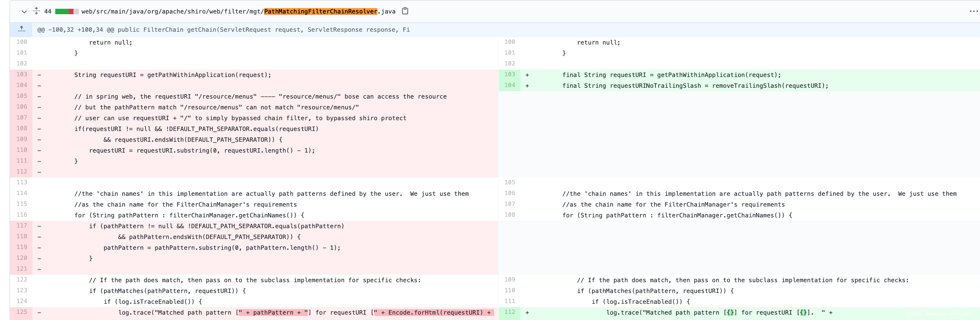Open the three-dot file options menu
980x320 pixels.
point(973,11)
